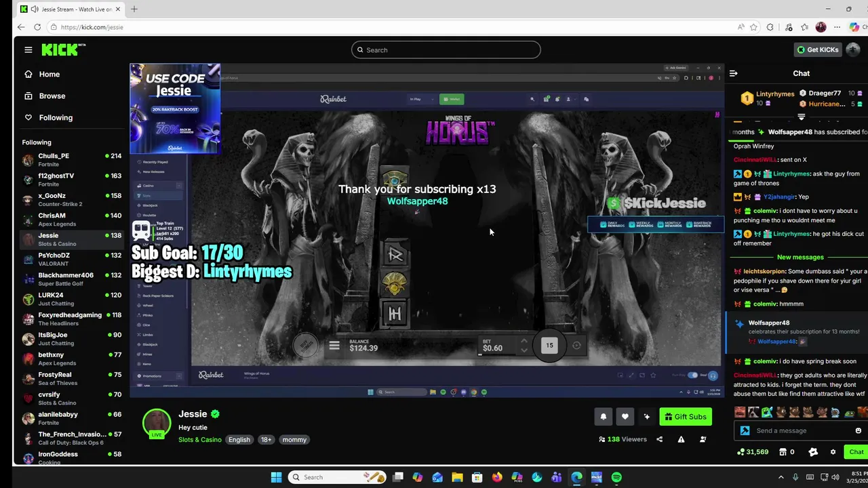The image size is (868, 488).
Task: Click the notification bell for Jessie
Action: point(603,417)
